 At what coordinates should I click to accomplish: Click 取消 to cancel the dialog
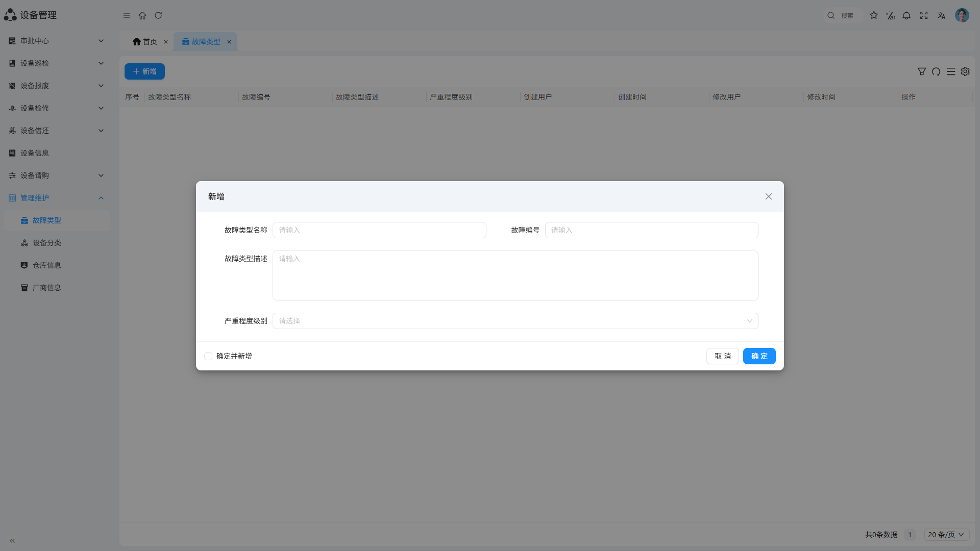723,356
